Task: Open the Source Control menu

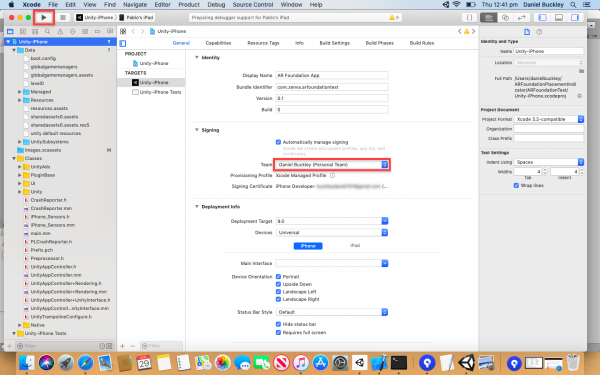Action: tap(253, 5)
